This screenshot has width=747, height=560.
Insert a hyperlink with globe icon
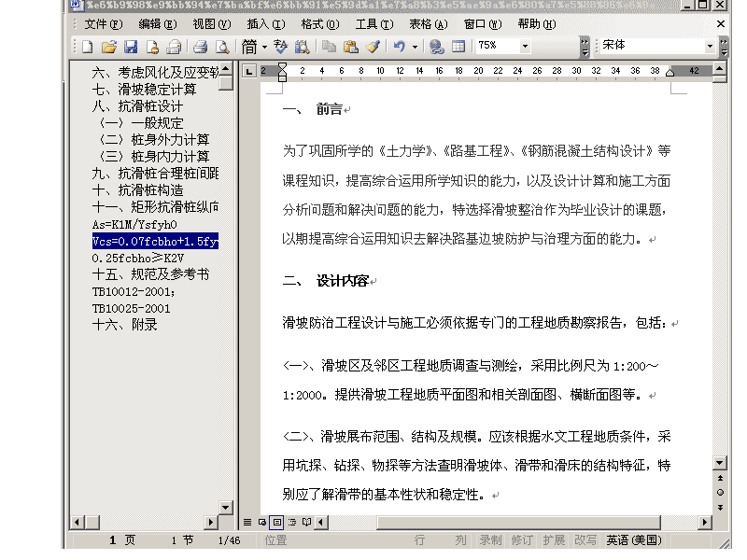pos(436,47)
